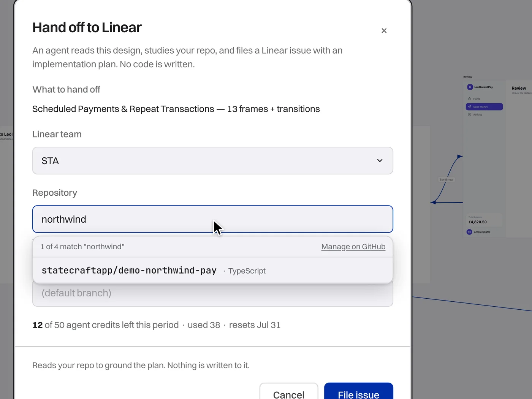The image size is (532, 399).
Task: Expand the Linear team chevron arrow
Action: [x=380, y=161]
